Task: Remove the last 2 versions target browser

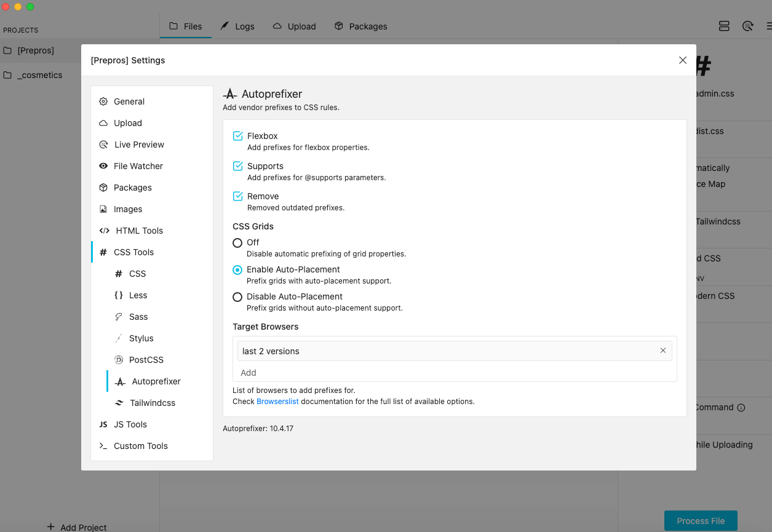Action: tap(663, 351)
